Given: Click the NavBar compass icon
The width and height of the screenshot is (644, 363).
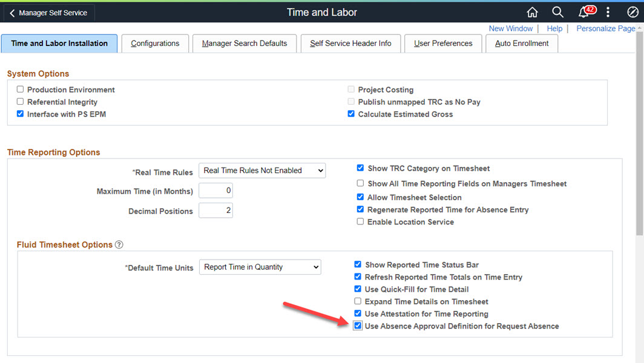Looking at the screenshot, I should click(632, 12).
